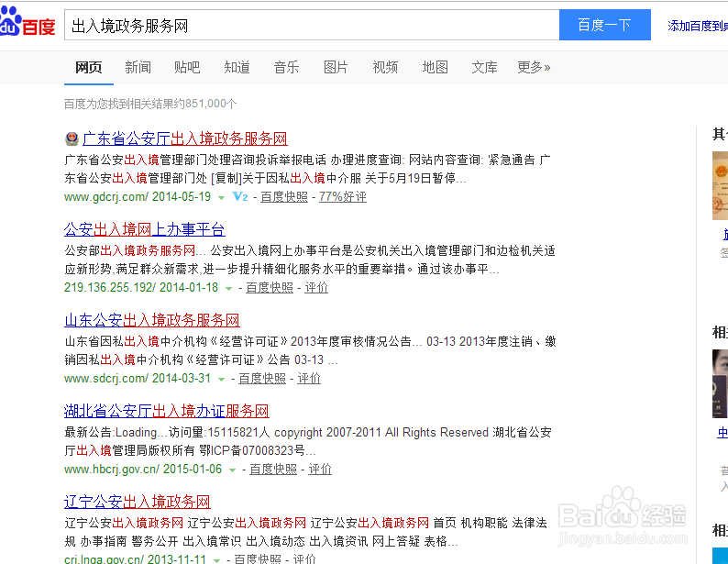The width and height of the screenshot is (728, 564).
Task: Click the result count text 约851,000个
Action: (205, 104)
